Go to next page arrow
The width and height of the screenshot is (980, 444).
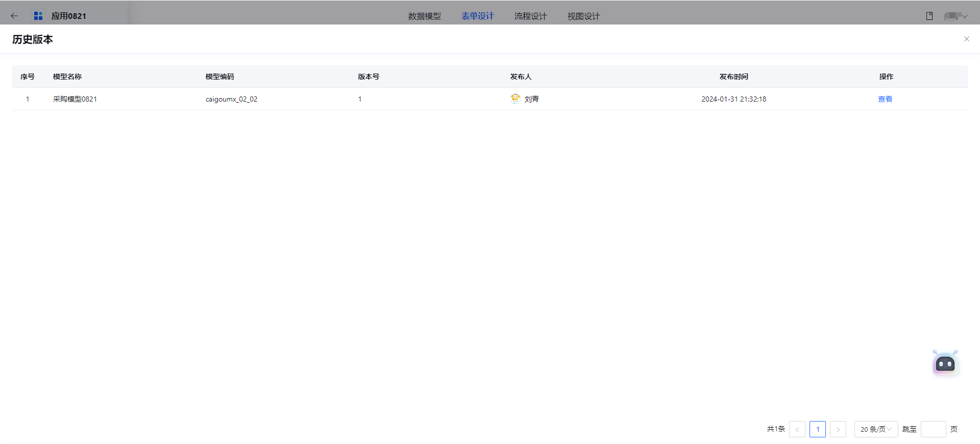point(838,429)
